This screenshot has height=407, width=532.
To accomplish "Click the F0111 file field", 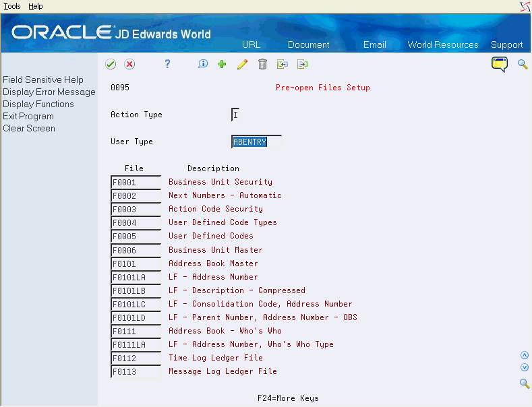I will [x=136, y=332].
